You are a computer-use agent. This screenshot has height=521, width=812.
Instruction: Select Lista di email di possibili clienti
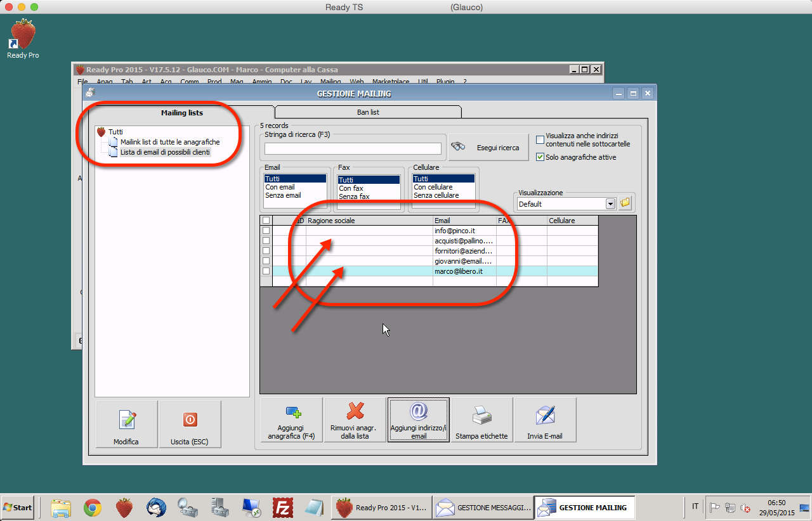[165, 152]
